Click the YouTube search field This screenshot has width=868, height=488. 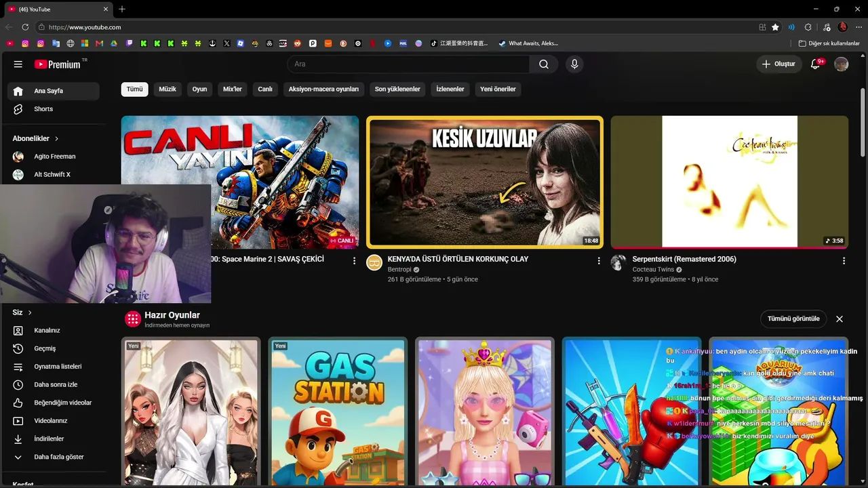408,64
